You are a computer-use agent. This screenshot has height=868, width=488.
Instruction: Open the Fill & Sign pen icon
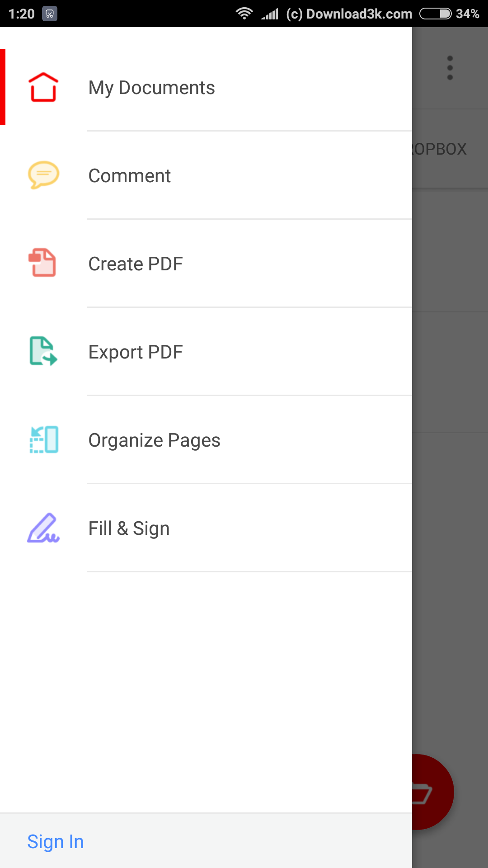tap(43, 528)
